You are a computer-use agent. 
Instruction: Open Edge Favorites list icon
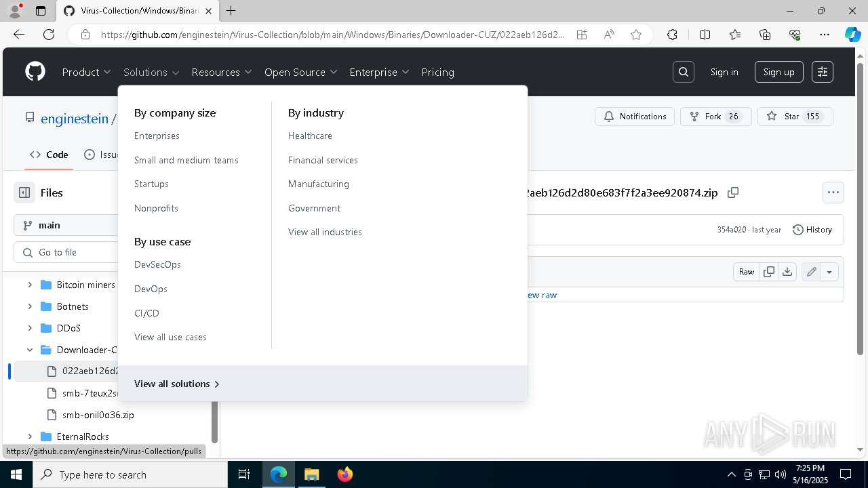(735, 35)
